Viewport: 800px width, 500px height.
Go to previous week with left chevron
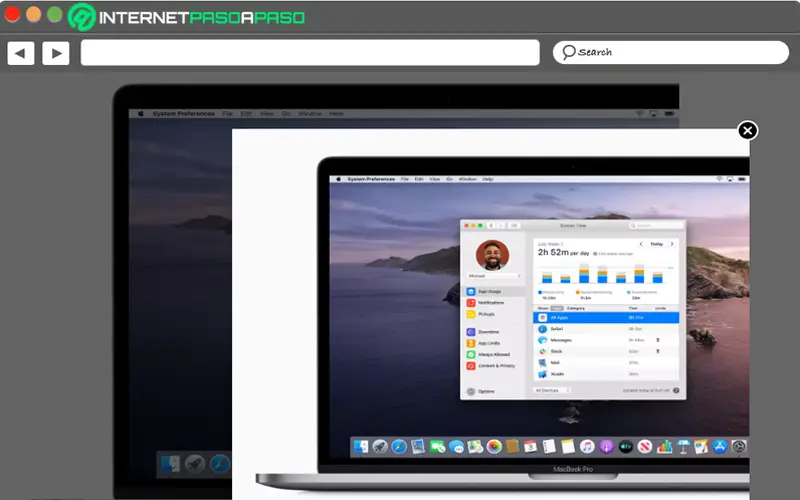click(641, 244)
